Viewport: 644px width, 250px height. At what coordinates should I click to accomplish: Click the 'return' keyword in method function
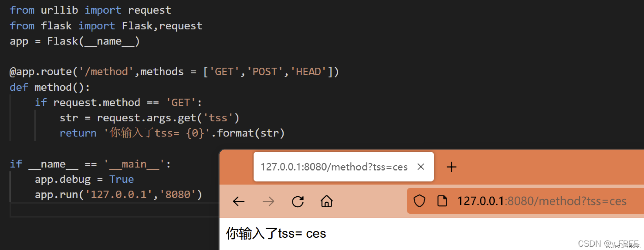click(x=78, y=133)
